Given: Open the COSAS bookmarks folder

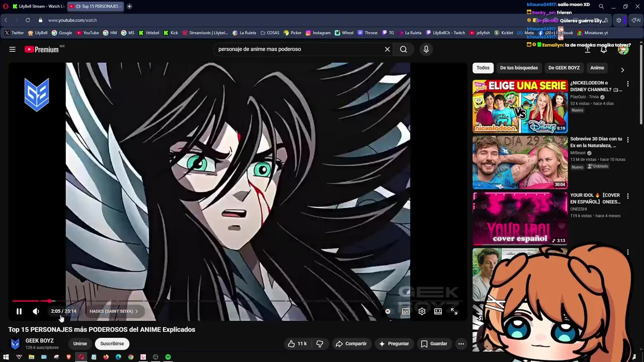Looking at the screenshot, I should [270, 33].
